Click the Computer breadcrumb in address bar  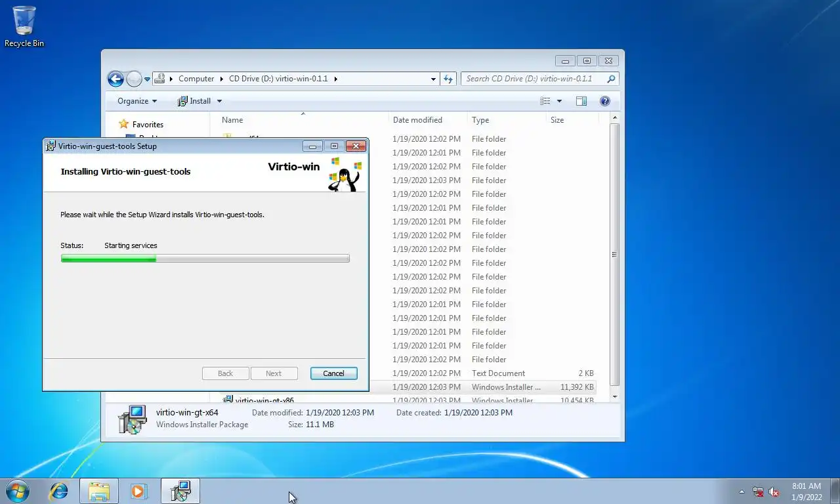click(196, 79)
